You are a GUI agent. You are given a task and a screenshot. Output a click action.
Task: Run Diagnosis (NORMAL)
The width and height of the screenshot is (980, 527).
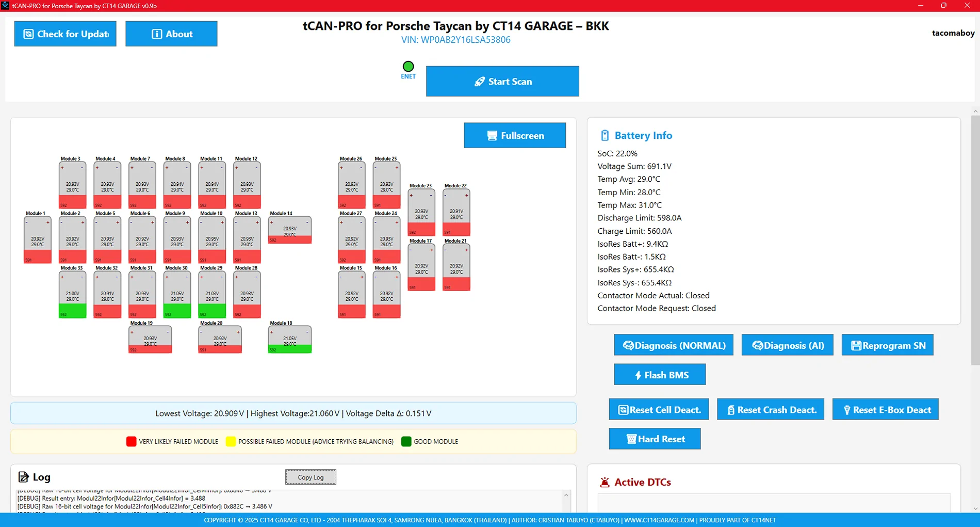click(x=674, y=345)
